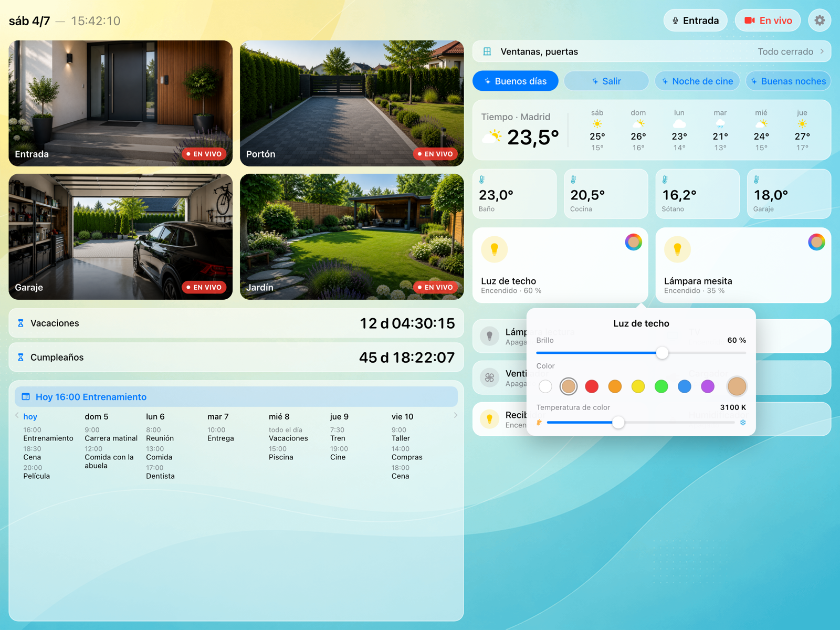This screenshot has height=630, width=840.
Task: Expand the Ventanas, puertas status row
Action: point(652,51)
